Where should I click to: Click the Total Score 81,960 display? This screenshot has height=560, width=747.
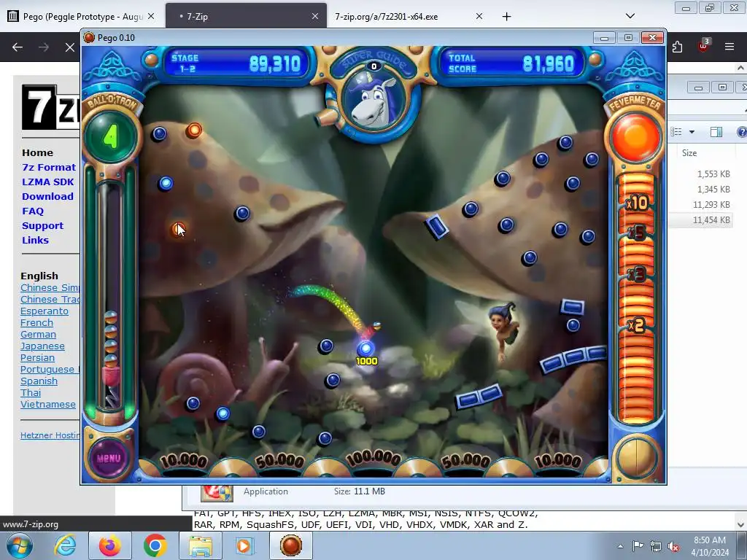click(511, 63)
